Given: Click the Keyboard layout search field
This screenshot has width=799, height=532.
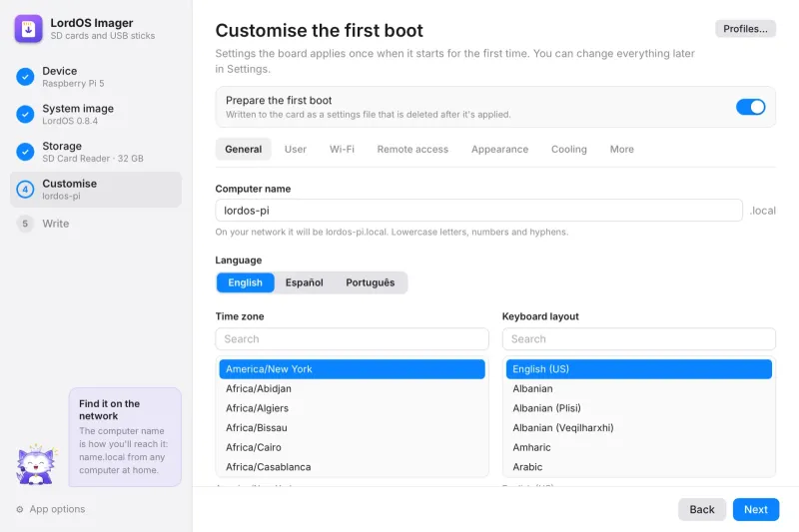Looking at the screenshot, I should click(639, 339).
